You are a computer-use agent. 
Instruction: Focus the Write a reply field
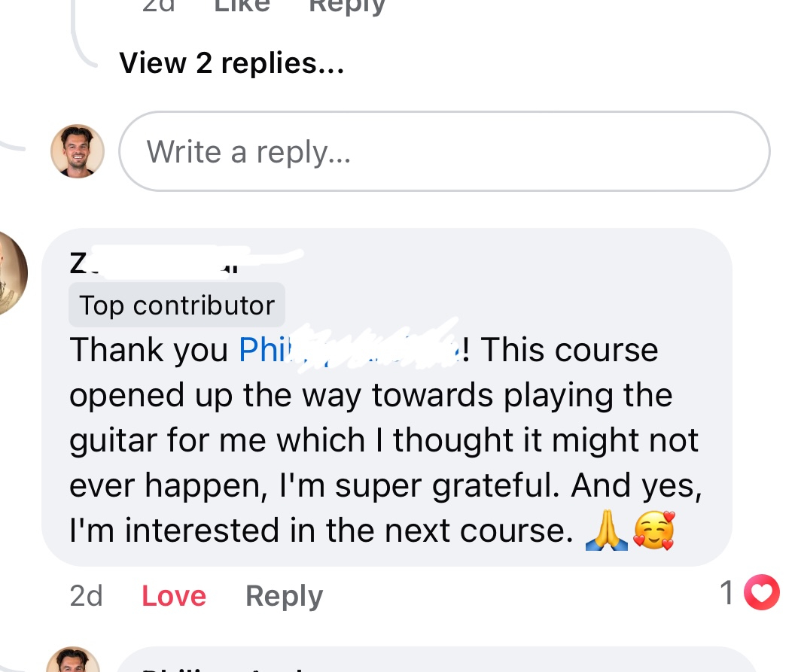click(x=444, y=151)
